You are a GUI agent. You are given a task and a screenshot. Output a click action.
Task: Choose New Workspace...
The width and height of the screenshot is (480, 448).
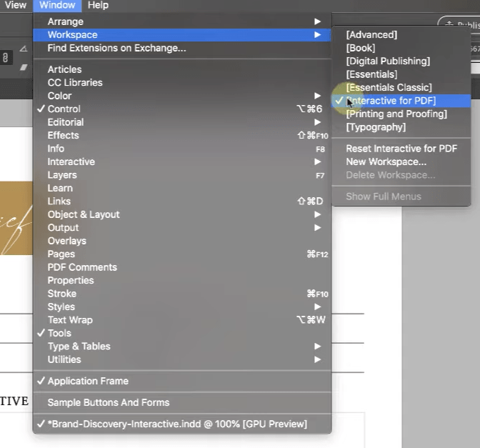tap(401, 161)
